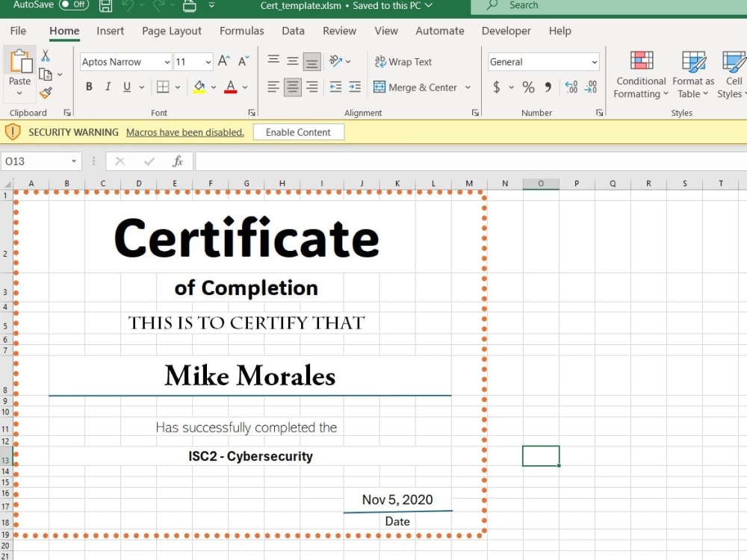
Task: Apply Comma Style
Action: point(548,87)
